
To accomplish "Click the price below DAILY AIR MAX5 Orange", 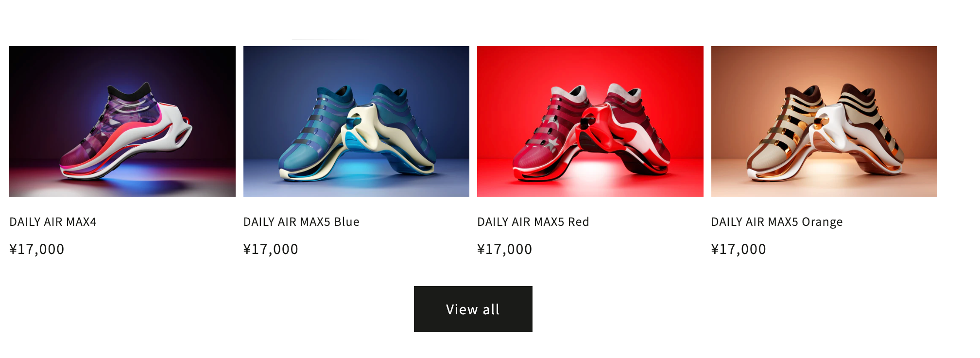I will (x=739, y=249).
